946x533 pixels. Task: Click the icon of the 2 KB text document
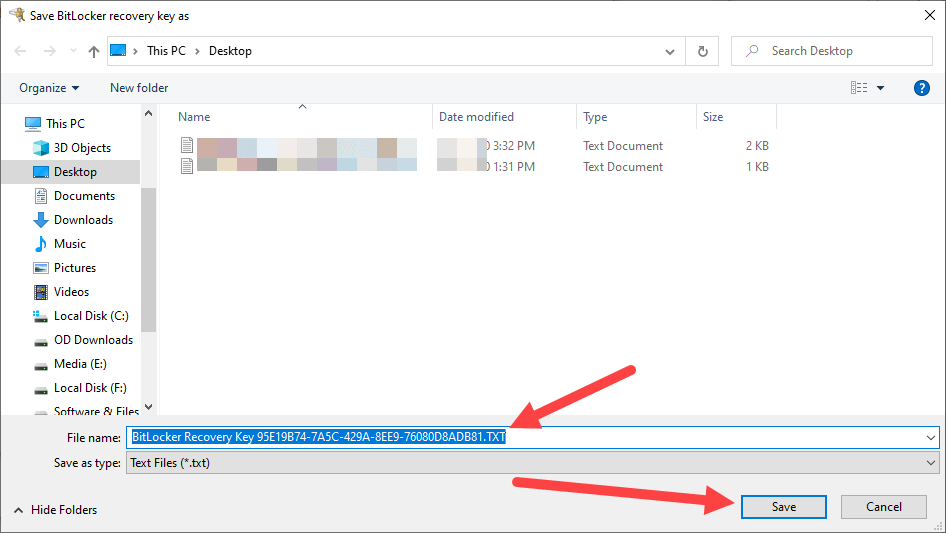click(x=187, y=145)
